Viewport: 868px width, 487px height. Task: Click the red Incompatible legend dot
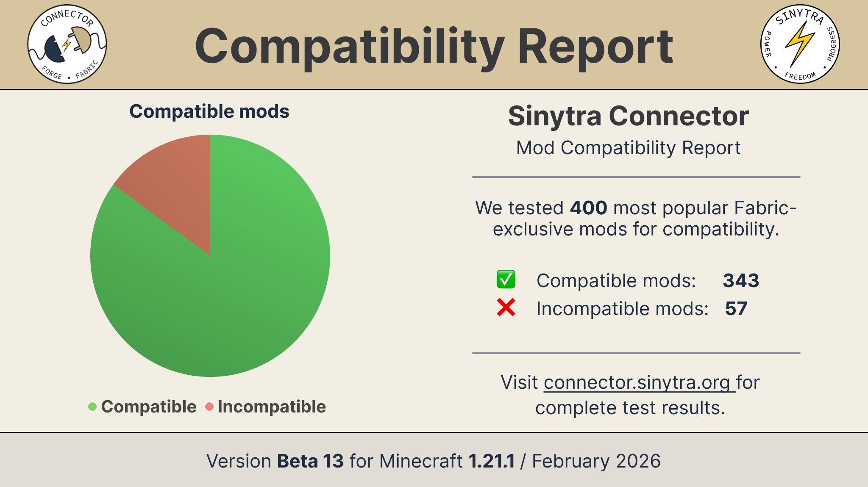point(209,407)
